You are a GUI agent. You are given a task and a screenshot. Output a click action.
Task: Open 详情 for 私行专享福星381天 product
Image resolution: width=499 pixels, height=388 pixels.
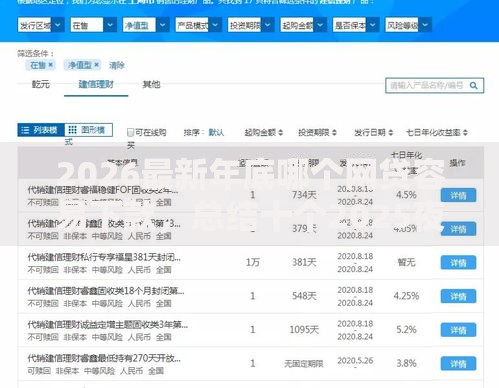pyautogui.click(x=458, y=263)
